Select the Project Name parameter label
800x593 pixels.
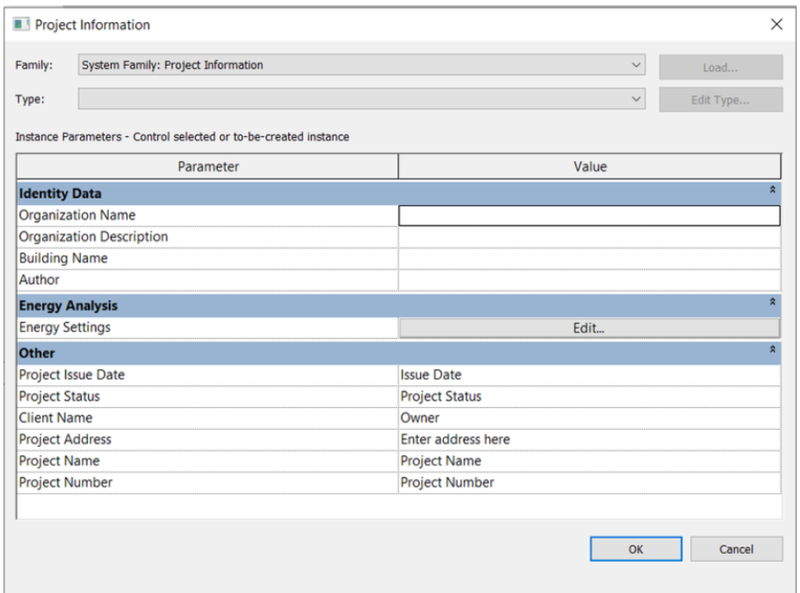tap(59, 460)
